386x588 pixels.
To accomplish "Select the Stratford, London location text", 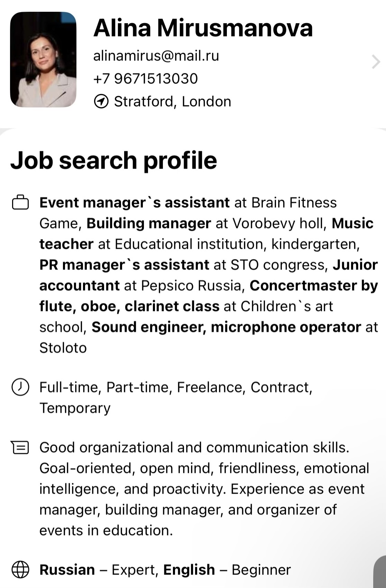I will 173,102.
